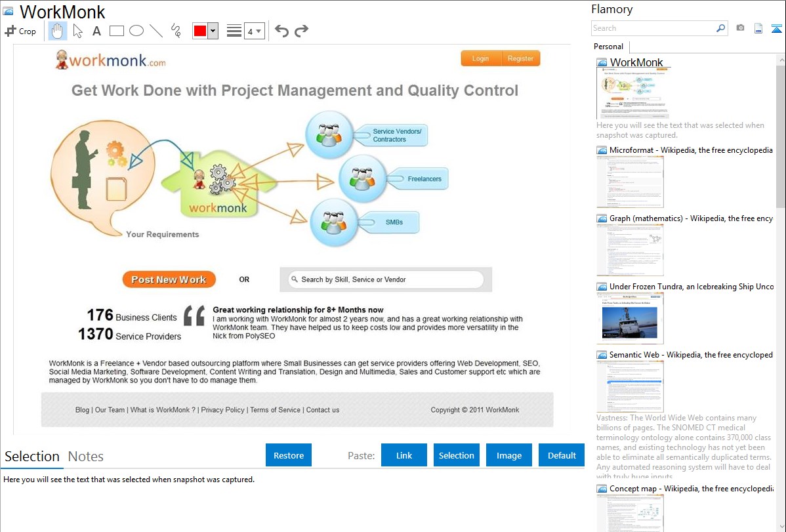The width and height of the screenshot is (786, 532).
Task: Open the Personal tab
Action: pyautogui.click(x=609, y=47)
